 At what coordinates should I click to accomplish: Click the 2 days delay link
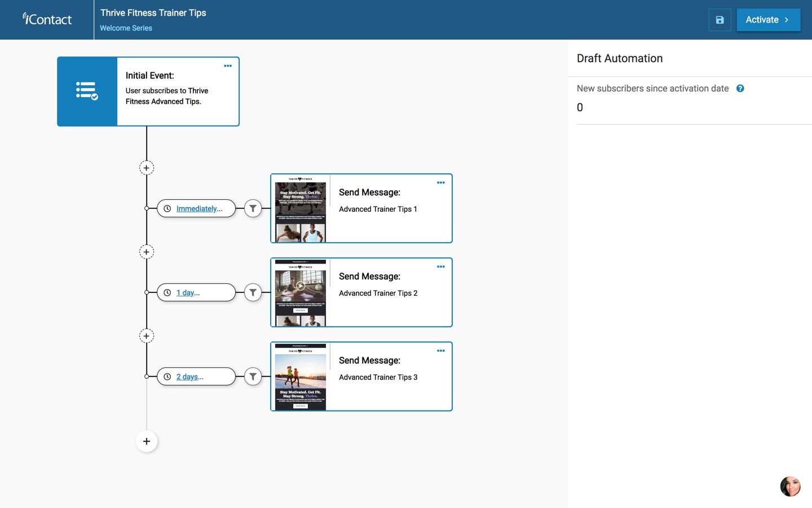(189, 377)
